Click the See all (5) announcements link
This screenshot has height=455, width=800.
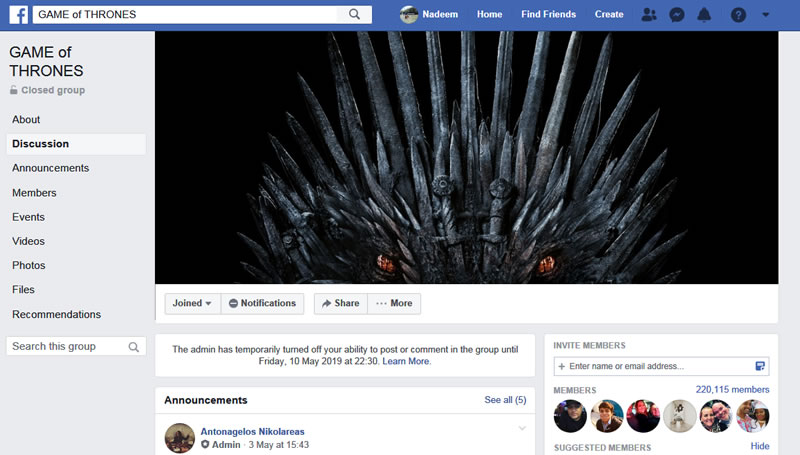tap(505, 400)
